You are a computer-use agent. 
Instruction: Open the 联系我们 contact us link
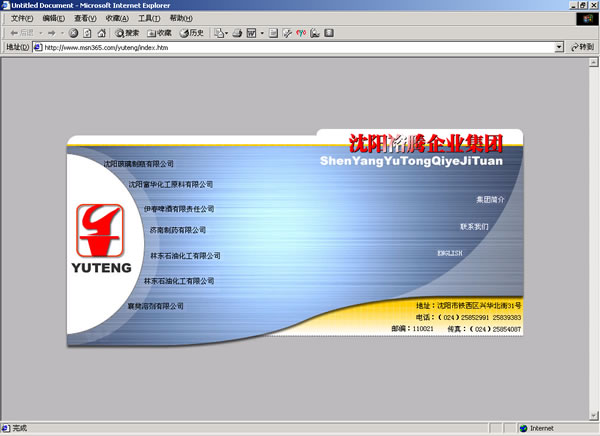[474, 227]
